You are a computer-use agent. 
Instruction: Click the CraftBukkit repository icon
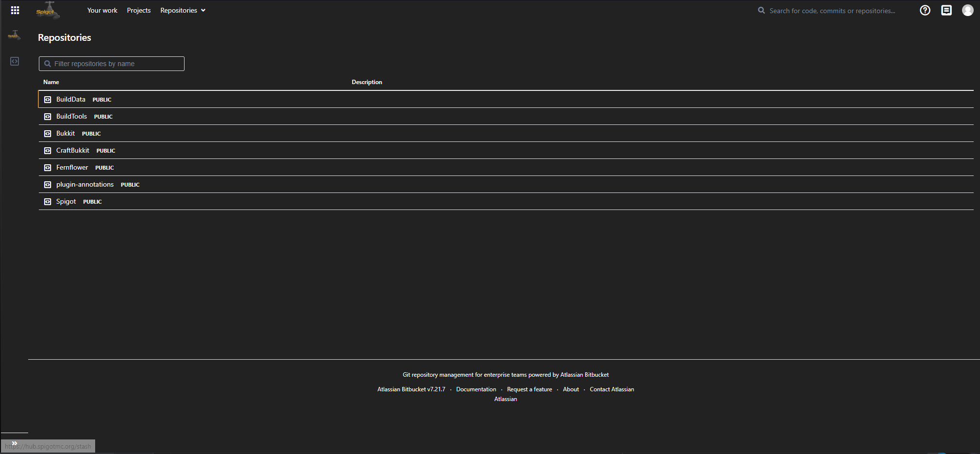pyautogui.click(x=48, y=151)
